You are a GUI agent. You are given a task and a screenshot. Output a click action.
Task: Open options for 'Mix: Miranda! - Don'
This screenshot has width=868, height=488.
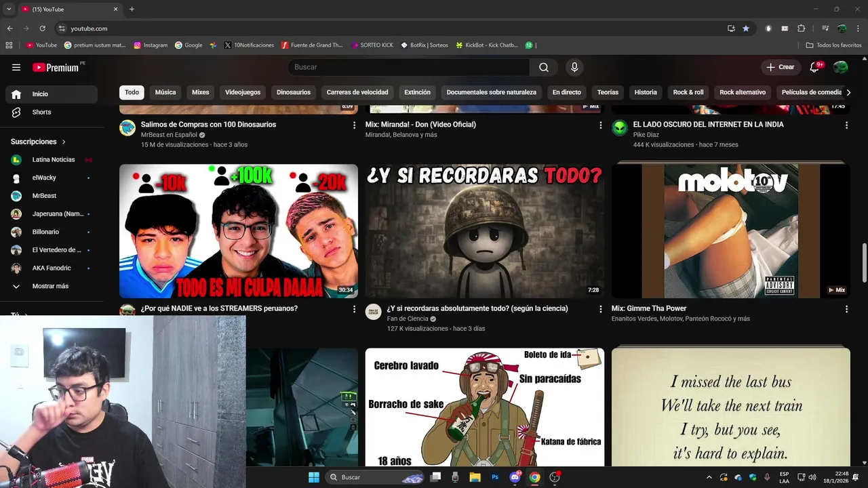coord(600,125)
